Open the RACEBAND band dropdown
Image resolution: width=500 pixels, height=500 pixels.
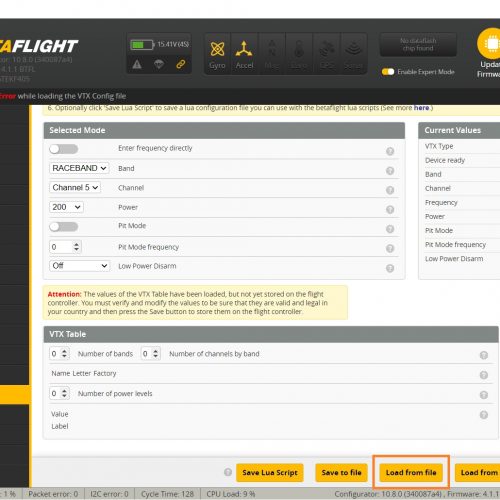(x=79, y=168)
